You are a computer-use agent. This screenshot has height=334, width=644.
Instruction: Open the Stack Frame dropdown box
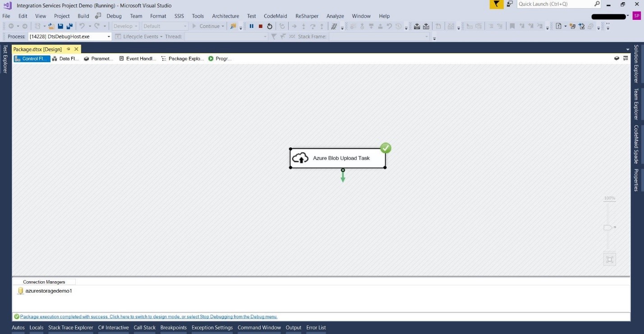point(379,37)
